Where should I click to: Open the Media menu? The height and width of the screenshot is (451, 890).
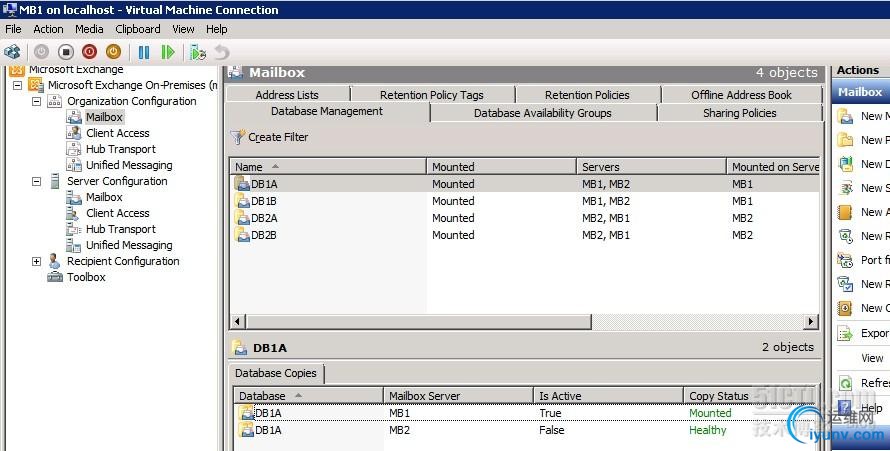(89, 29)
